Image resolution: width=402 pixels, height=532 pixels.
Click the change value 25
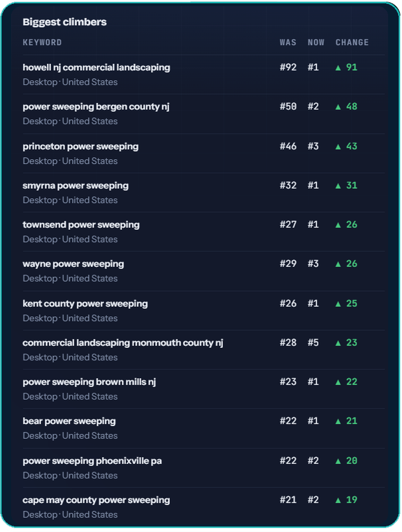click(x=352, y=303)
